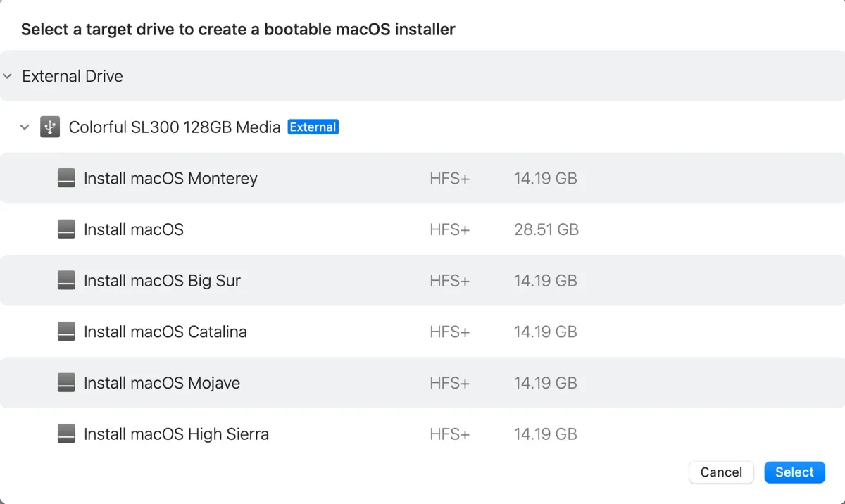Click the HFS+ format of the Catalina row
The width and height of the screenshot is (845, 504).
[449, 332]
